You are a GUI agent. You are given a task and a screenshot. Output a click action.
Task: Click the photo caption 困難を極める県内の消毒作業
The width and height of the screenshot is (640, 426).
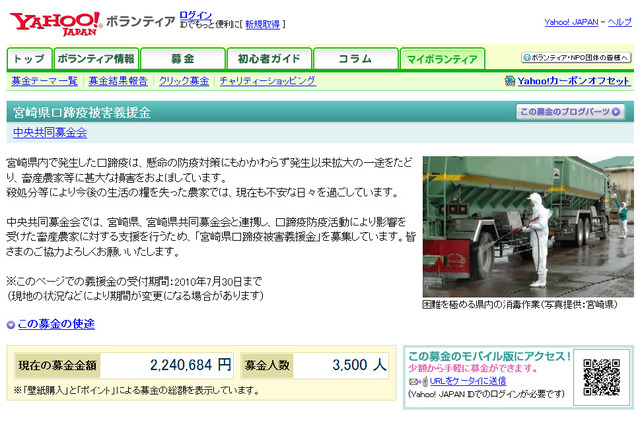(x=520, y=304)
